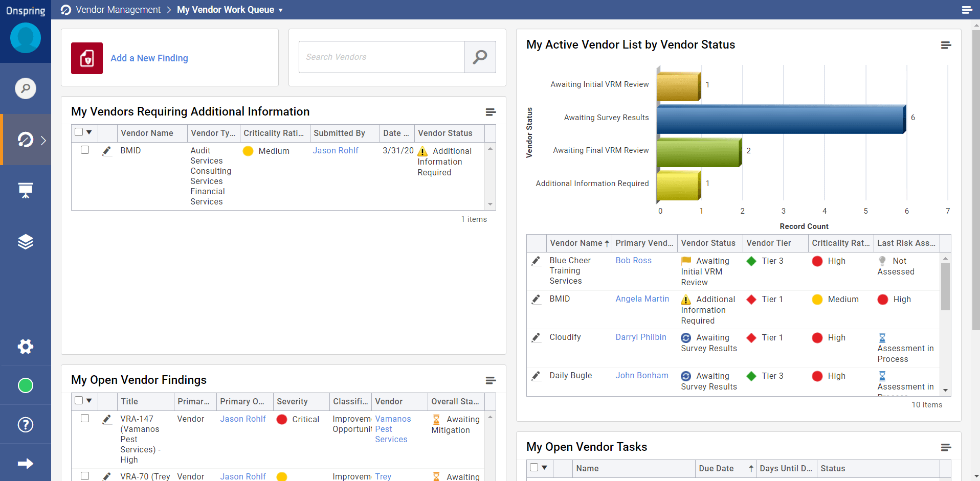Open the Administration gear icon
The image size is (980, 481).
pos(26,347)
